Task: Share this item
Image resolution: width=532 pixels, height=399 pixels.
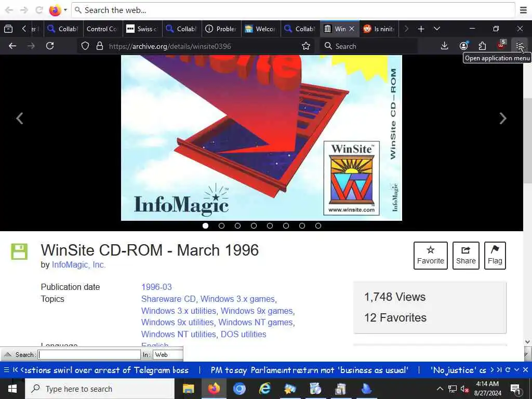Action: pos(466,256)
